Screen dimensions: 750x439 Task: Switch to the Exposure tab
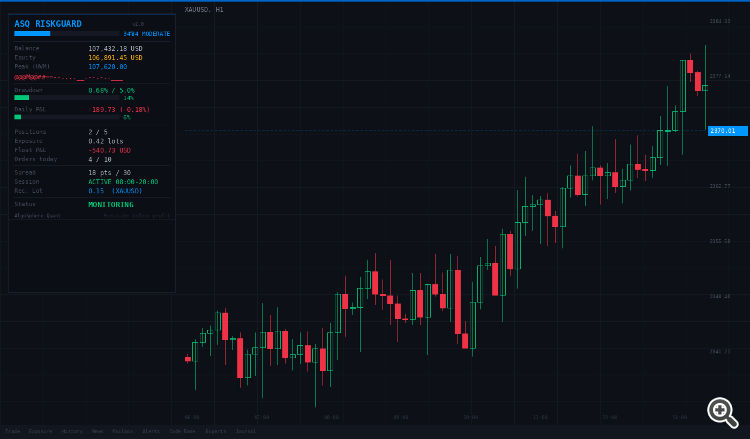[40, 431]
